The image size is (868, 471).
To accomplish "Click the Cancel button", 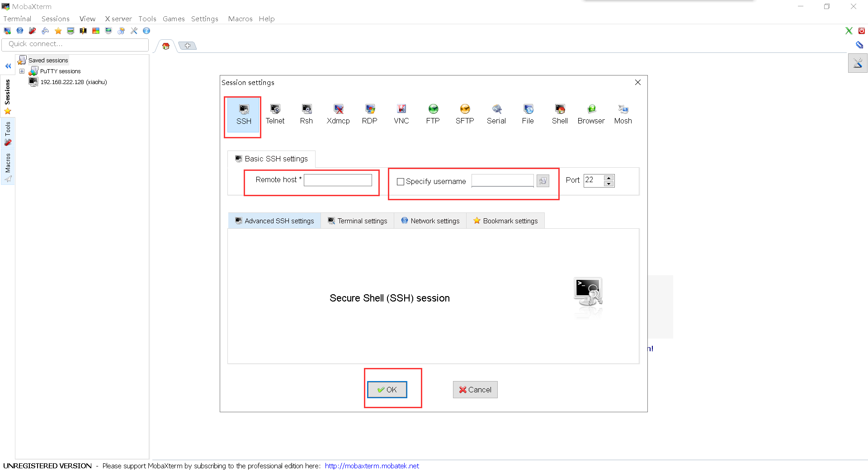I will click(475, 390).
